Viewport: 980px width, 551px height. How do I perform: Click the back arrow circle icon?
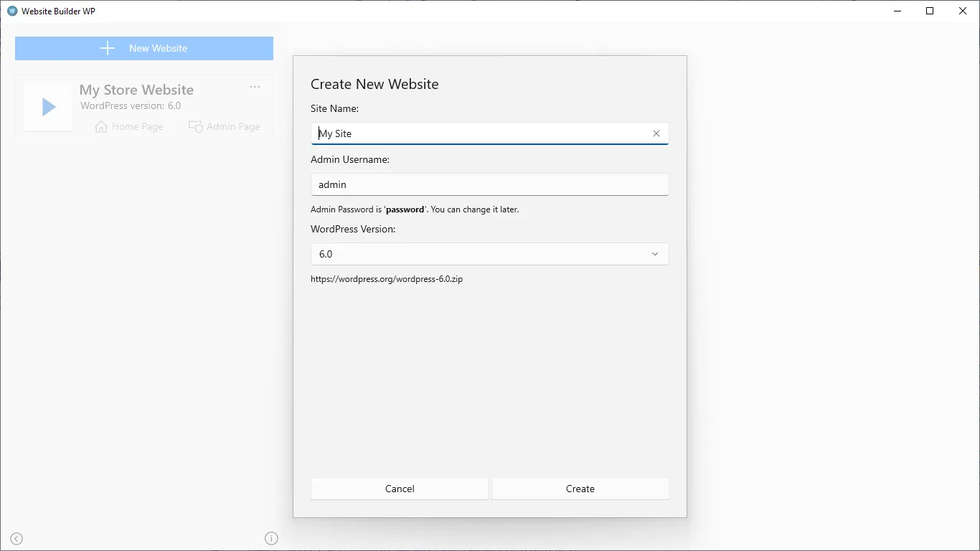pyautogui.click(x=17, y=539)
